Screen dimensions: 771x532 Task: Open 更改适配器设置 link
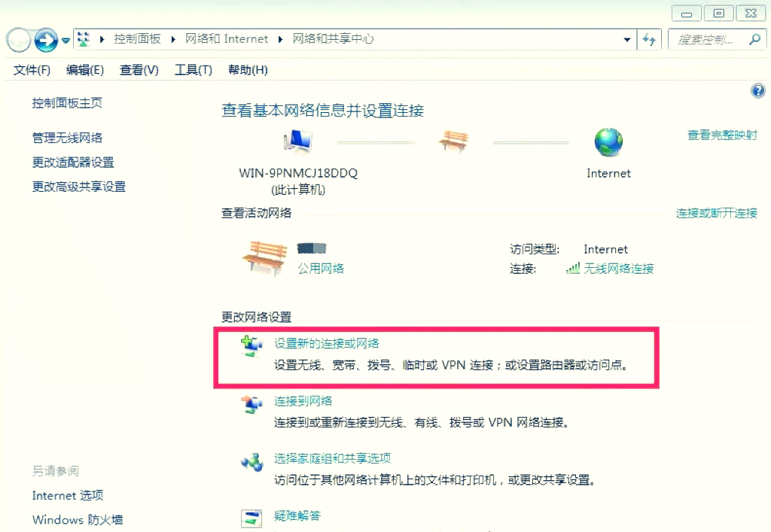click(73, 162)
